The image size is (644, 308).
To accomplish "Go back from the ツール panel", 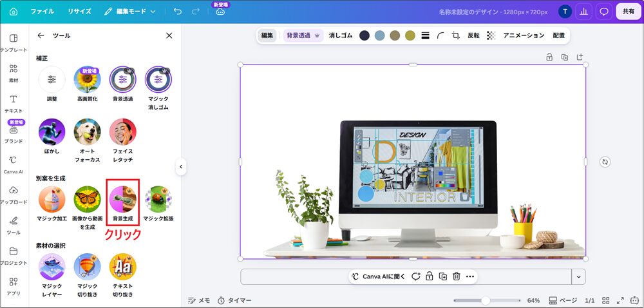I will click(41, 35).
